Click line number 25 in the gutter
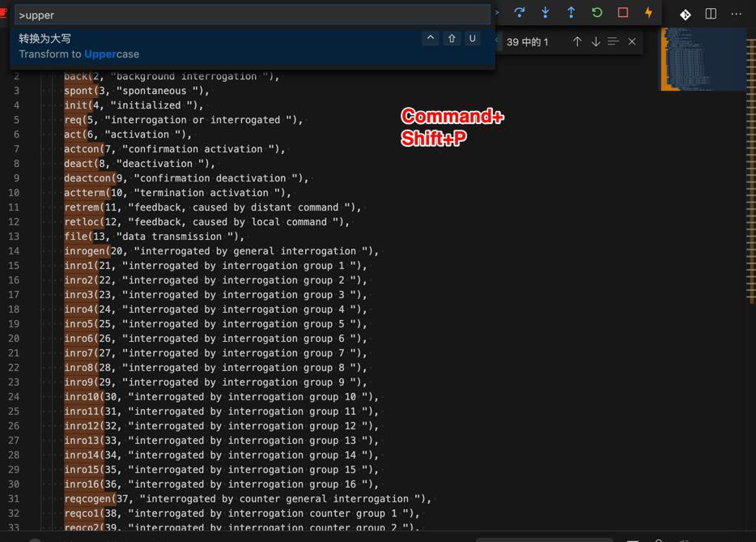 [14, 412]
